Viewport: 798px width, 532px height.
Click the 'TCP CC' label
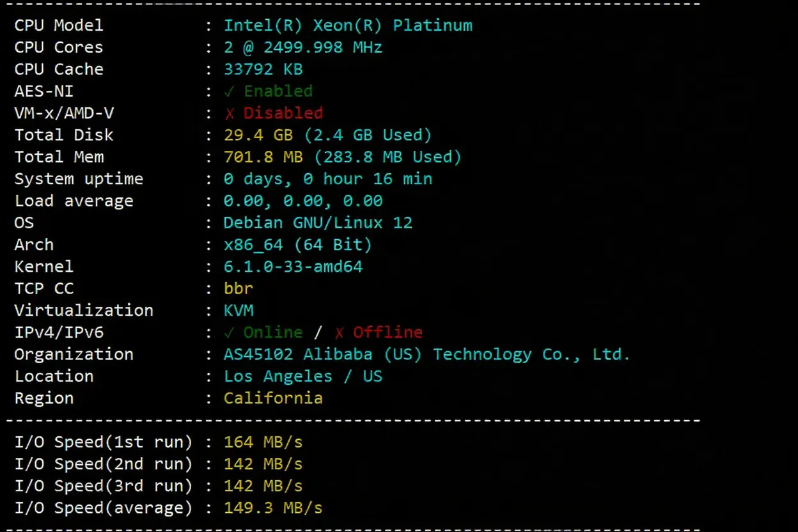click(x=43, y=288)
